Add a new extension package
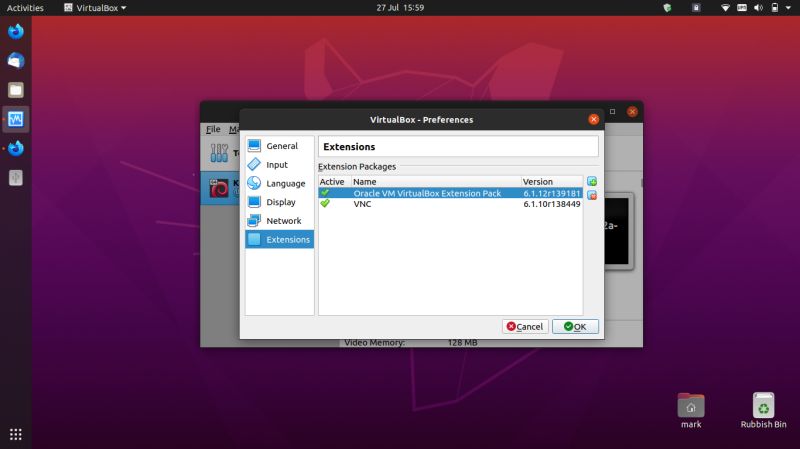This screenshot has height=449, width=800. 592,182
